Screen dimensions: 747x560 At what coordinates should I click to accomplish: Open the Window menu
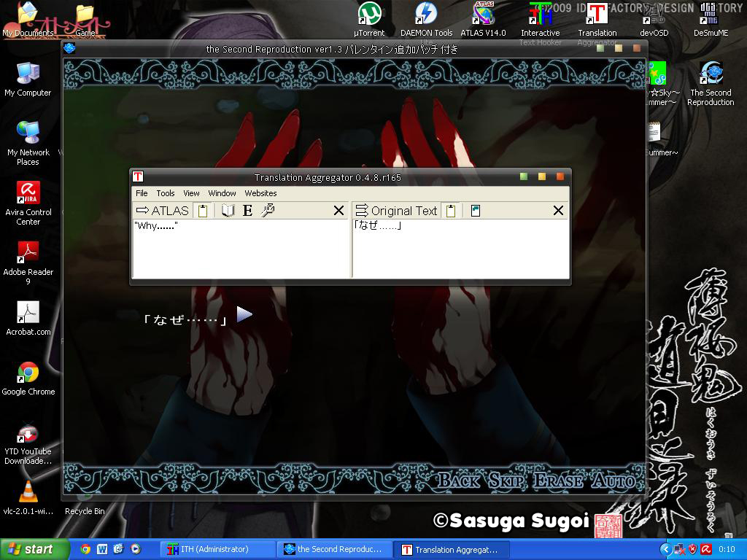pyautogui.click(x=222, y=193)
